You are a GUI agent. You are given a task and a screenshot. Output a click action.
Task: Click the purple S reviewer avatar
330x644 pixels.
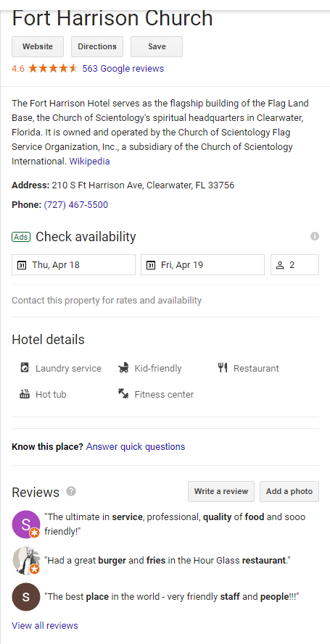(x=26, y=524)
